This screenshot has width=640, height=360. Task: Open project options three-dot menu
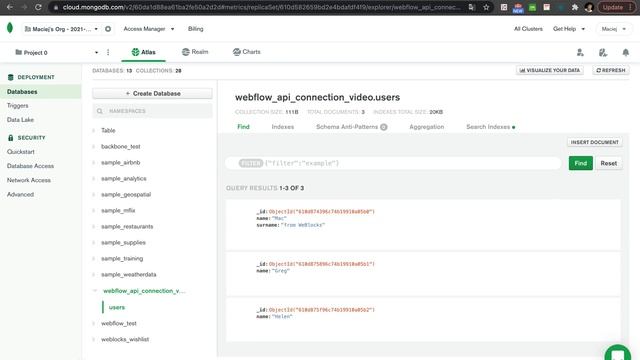click(x=108, y=52)
